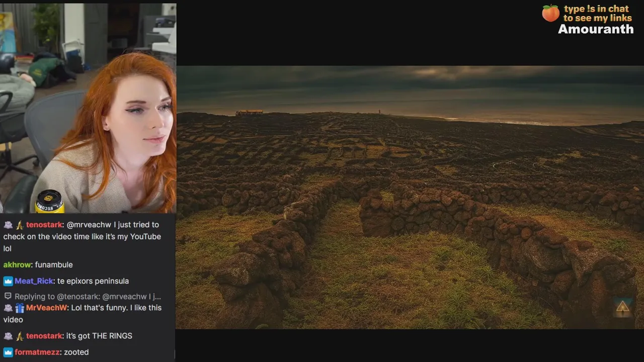This screenshot has height=362, width=644.
Task: Click the purple badge next to MrVeachW
Action: pos(8,308)
